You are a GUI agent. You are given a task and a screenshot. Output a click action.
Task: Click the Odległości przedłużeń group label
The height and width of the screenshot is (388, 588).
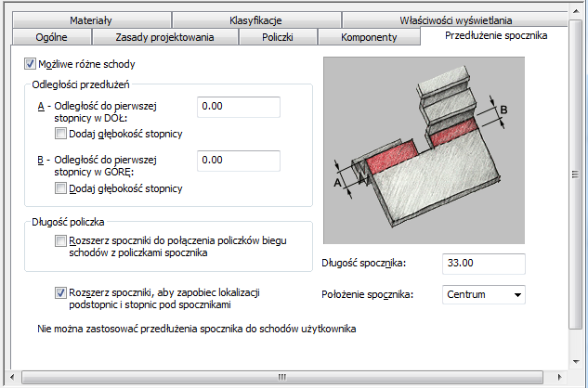point(81,84)
